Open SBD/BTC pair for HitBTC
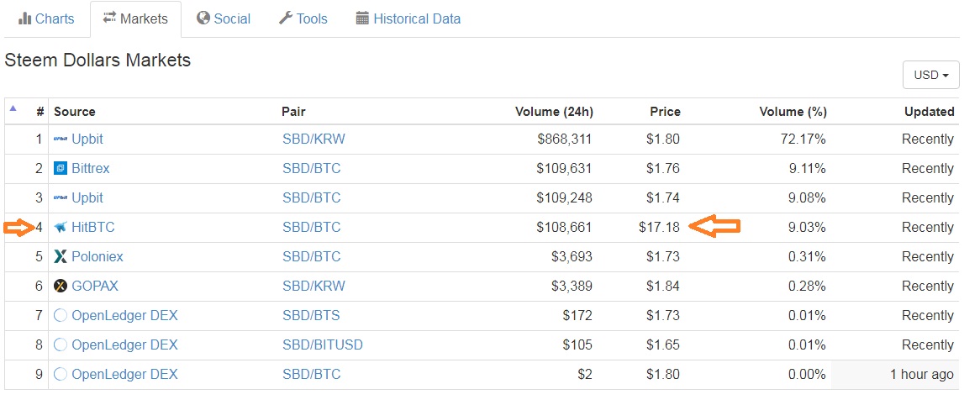Image resolution: width=980 pixels, height=405 pixels. click(312, 227)
